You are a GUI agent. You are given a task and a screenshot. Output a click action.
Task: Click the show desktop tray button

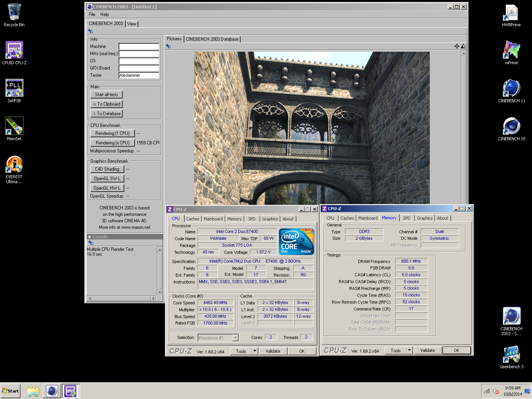[527, 391]
